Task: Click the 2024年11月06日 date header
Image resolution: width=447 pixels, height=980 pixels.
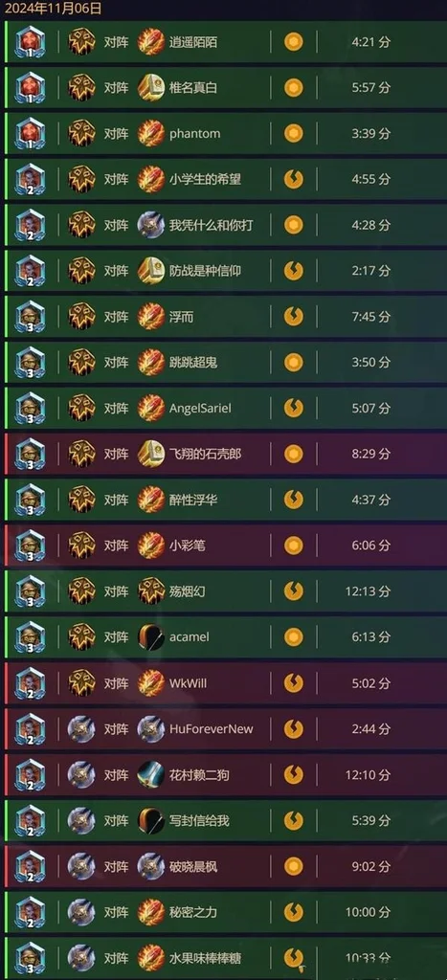Action: click(54, 9)
